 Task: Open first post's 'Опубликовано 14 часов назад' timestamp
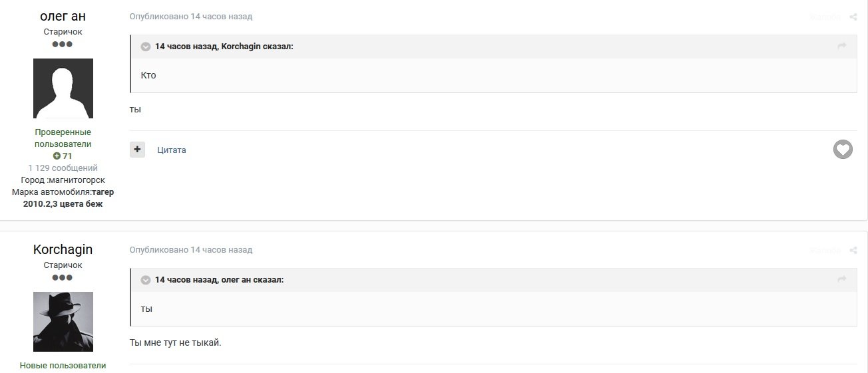[x=191, y=17]
